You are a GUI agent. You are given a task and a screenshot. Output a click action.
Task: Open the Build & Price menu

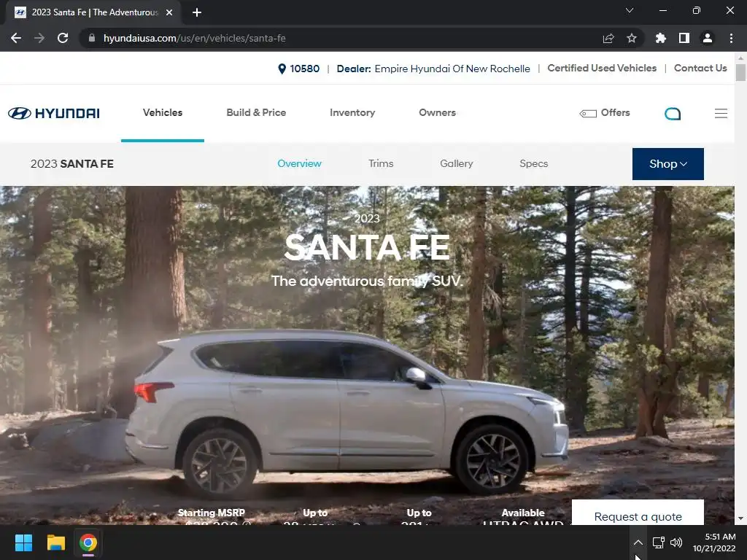click(256, 113)
